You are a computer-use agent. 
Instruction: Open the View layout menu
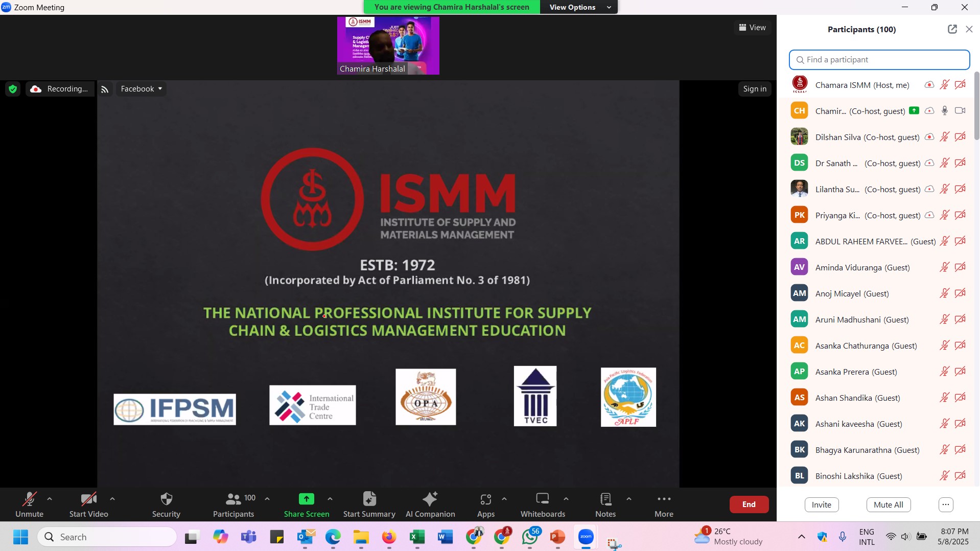[x=752, y=28]
